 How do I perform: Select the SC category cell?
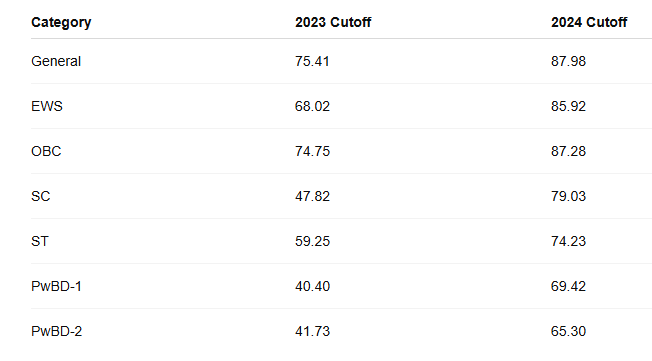[x=41, y=196]
